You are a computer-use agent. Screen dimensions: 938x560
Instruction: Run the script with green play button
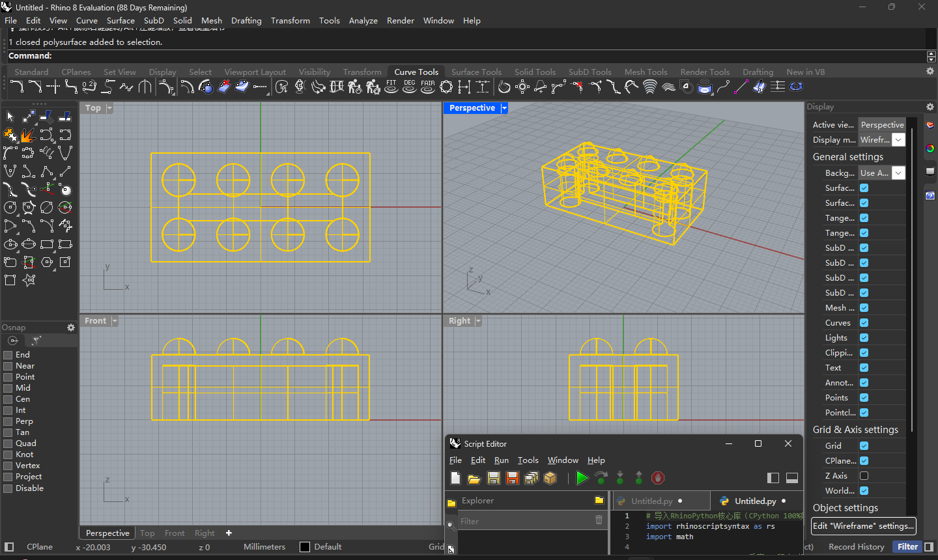coord(582,479)
